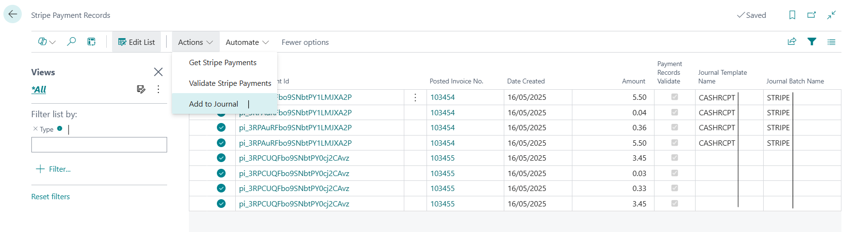Open payment pi_3RPCUQFbo9SNbtPY0cj2CAvz in 0.33 row

[294, 189]
